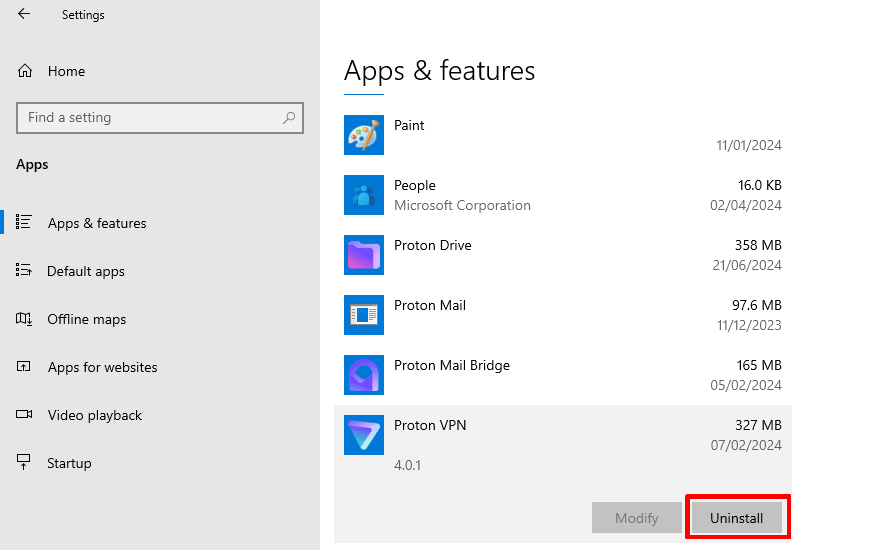Select the Video playback camera icon
The image size is (884, 550).
24,415
